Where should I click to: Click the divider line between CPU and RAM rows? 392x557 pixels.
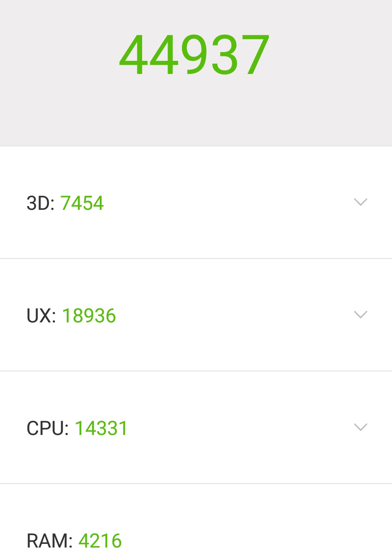(196, 483)
